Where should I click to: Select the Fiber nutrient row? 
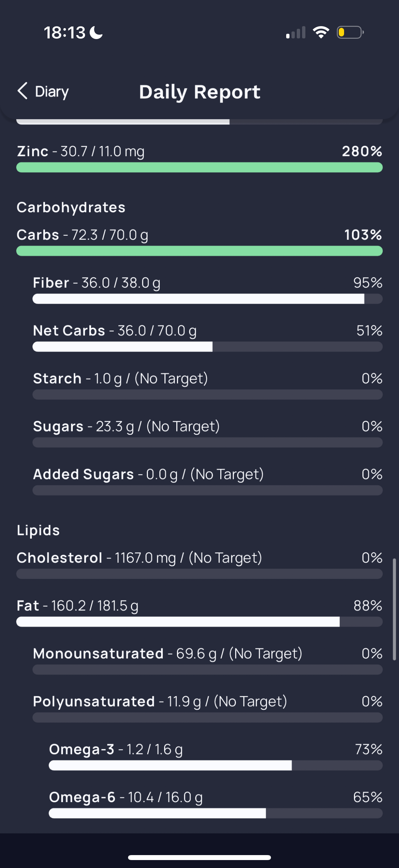coord(96,283)
